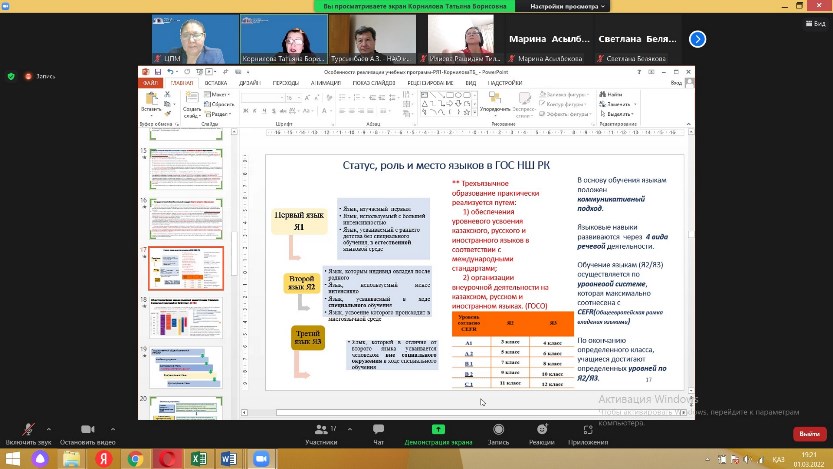Screen dimensions: 833x469
Task: Show next participants with blue arrow
Action: [697, 39]
